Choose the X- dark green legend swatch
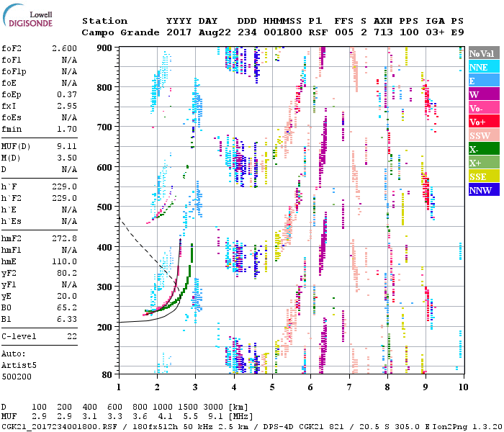This screenshot has height=432, width=504. pyautogui.click(x=482, y=150)
